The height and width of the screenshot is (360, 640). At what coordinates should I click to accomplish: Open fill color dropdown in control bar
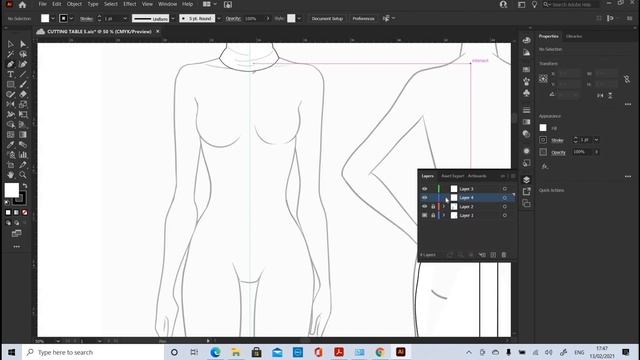(x=53, y=18)
